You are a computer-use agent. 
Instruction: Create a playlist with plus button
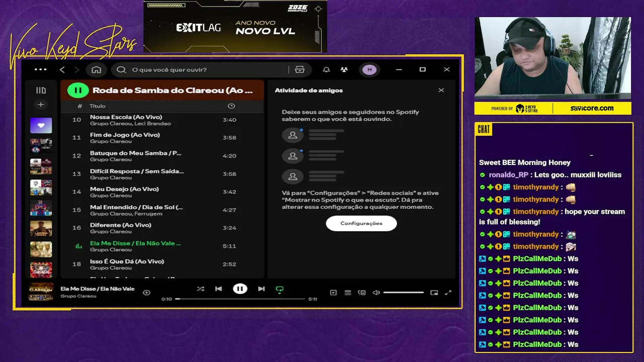(x=41, y=105)
